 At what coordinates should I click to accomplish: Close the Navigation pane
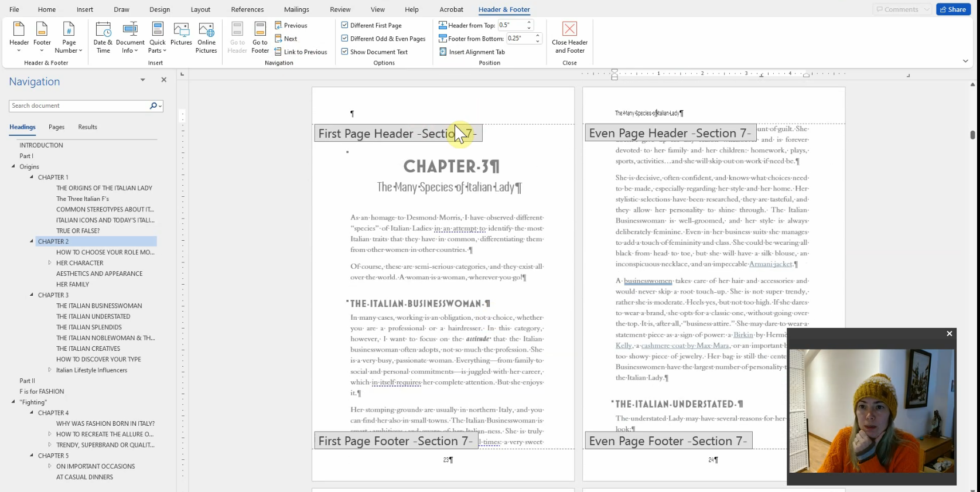pyautogui.click(x=163, y=80)
